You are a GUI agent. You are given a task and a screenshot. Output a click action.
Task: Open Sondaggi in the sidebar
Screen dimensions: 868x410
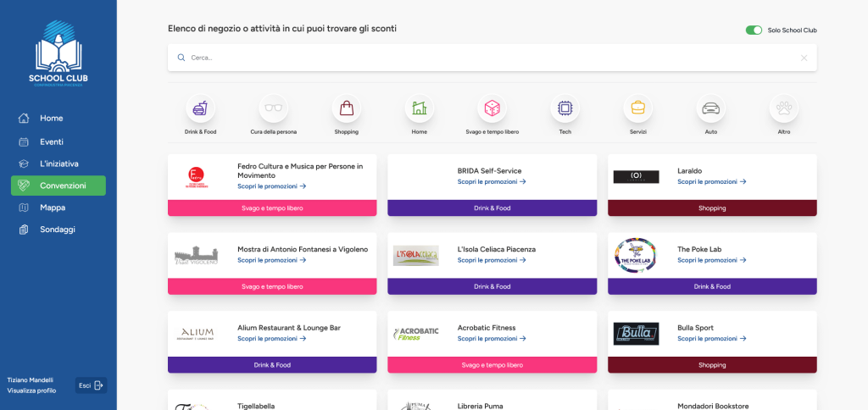pyautogui.click(x=58, y=229)
